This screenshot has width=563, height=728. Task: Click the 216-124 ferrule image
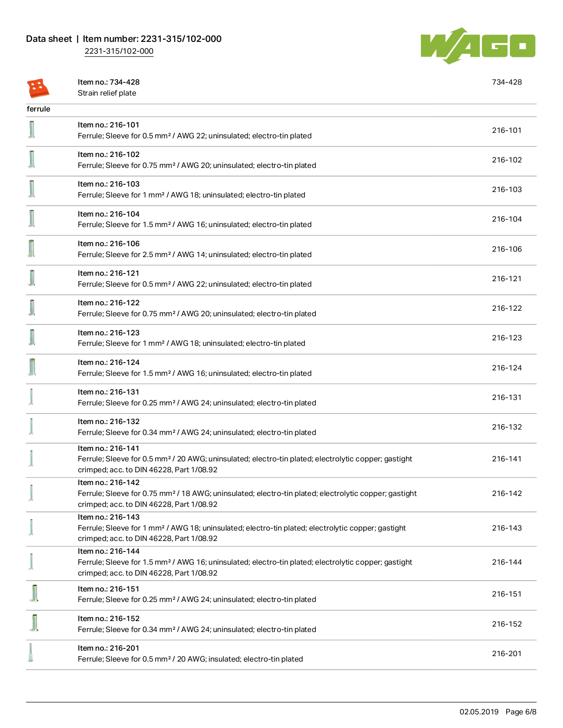click(32, 367)
